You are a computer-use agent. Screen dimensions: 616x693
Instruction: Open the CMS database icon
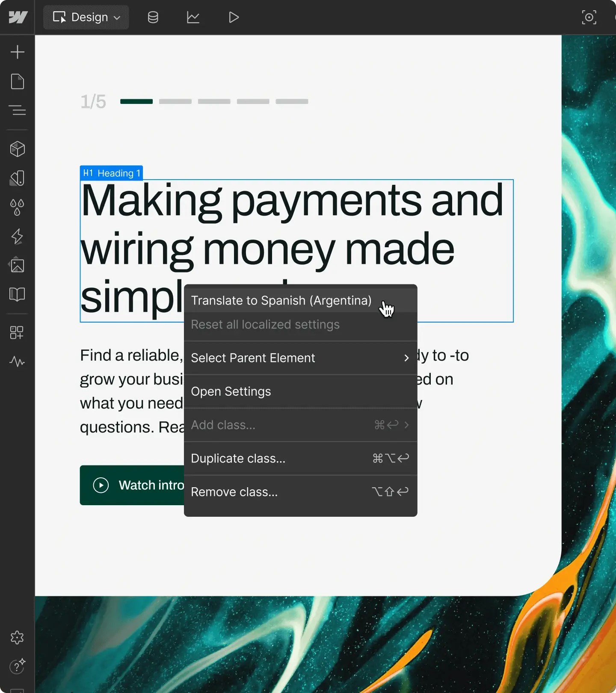[x=153, y=18]
